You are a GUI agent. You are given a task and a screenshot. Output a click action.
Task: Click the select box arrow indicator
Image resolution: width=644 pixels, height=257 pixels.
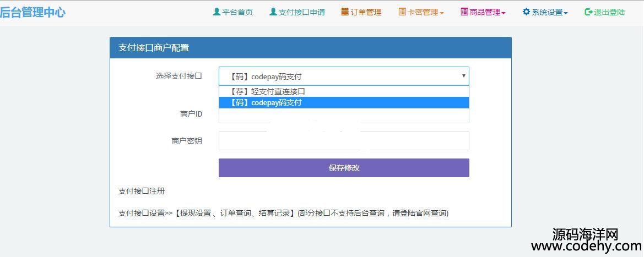[x=464, y=76]
